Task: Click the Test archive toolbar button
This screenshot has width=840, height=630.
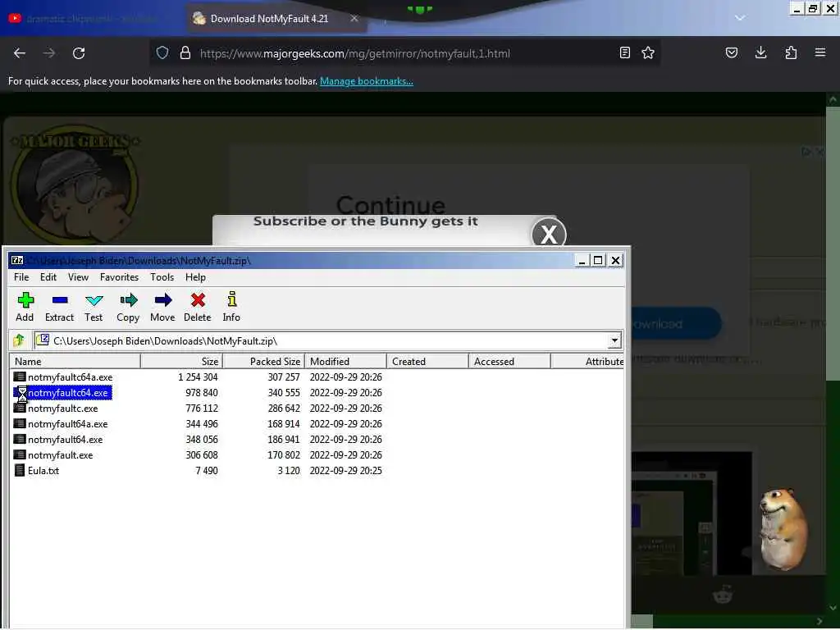Action: pyautogui.click(x=94, y=307)
